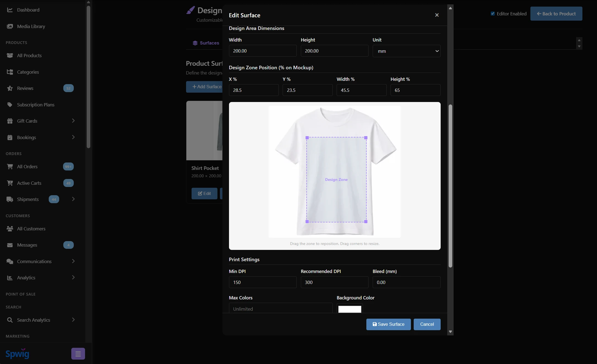Click the purple hamburger menu button
Viewport: 597px width, 364px height.
click(78, 354)
